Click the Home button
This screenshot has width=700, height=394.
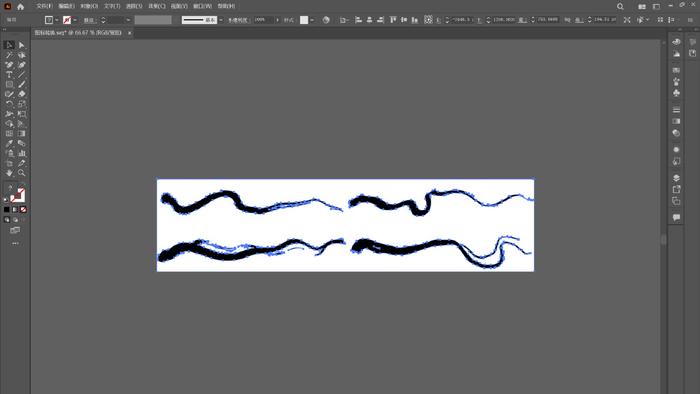coord(21,6)
